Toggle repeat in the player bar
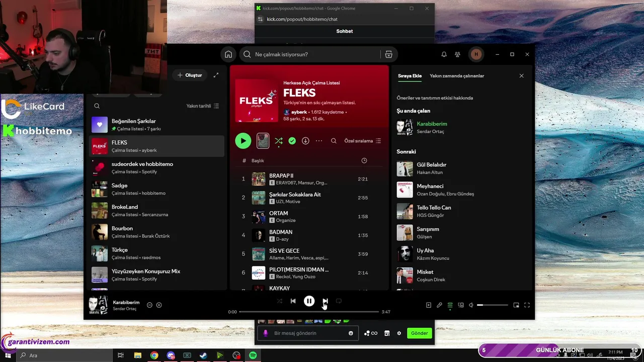The image size is (644, 362). [339, 301]
